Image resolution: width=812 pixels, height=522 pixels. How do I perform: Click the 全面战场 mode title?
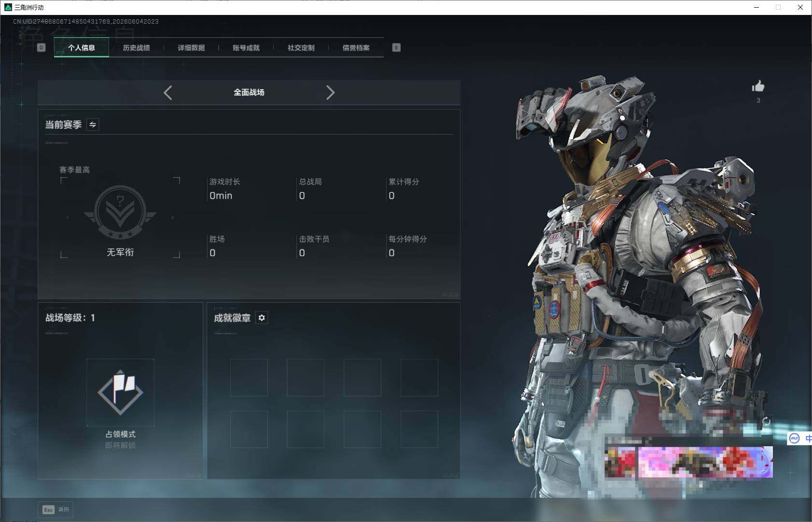249,92
